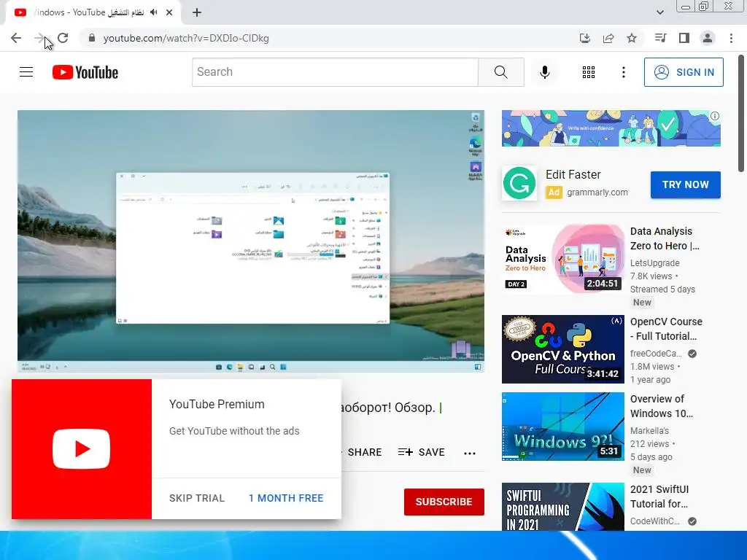Click SAVE to add to playlist

pos(422,452)
